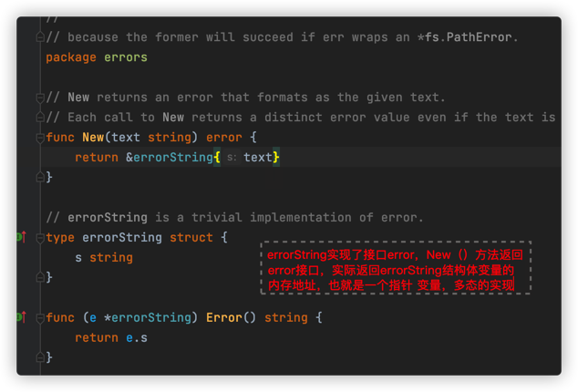Click the implements gutter icon beside func Error()

[x=21, y=316]
